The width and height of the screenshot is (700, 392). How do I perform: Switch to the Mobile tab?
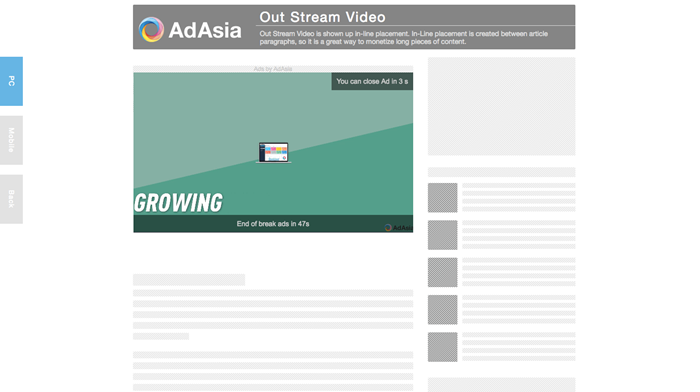(x=11, y=140)
